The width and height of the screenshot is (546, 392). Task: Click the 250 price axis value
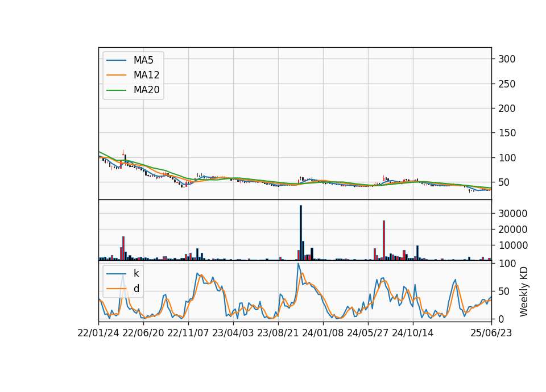(x=507, y=84)
